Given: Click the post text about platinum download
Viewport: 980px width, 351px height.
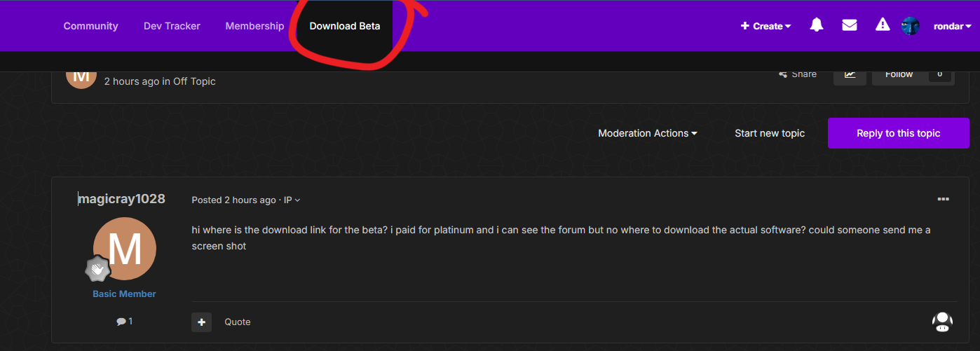Looking at the screenshot, I should 561,238.
